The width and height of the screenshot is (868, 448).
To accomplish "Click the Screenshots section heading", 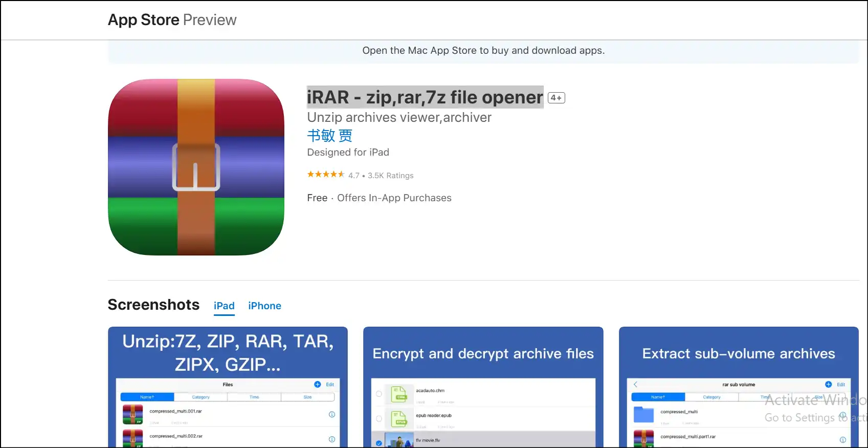I will [153, 305].
